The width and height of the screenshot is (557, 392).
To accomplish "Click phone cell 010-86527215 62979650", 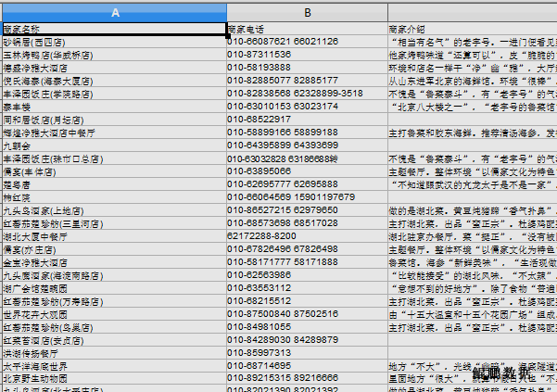I will (x=308, y=210).
